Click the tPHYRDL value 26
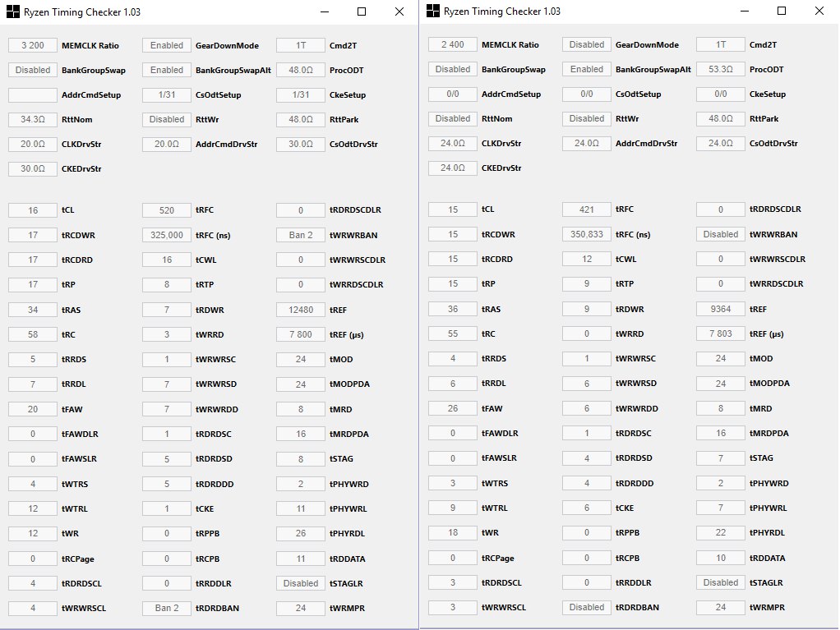 pos(301,534)
